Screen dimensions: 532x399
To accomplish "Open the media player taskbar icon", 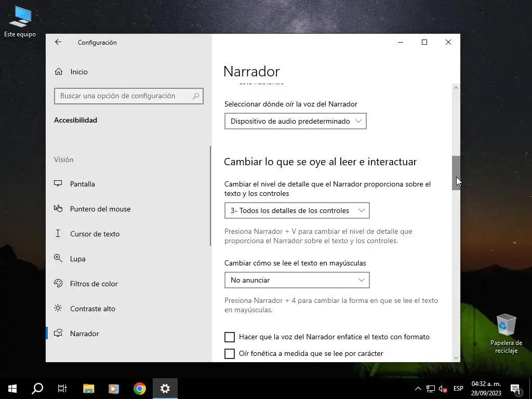I will [x=114, y=389].
